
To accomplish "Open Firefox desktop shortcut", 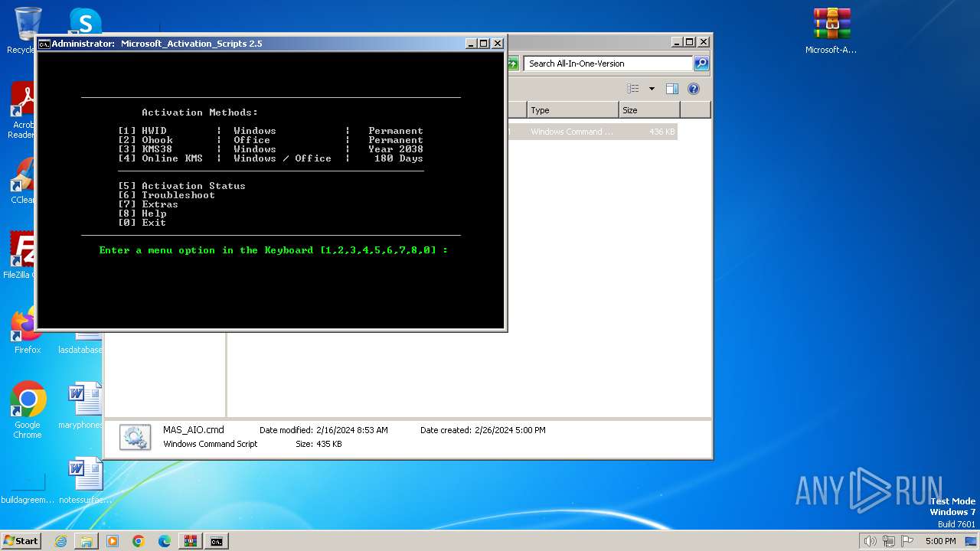I will pos(27,331).
